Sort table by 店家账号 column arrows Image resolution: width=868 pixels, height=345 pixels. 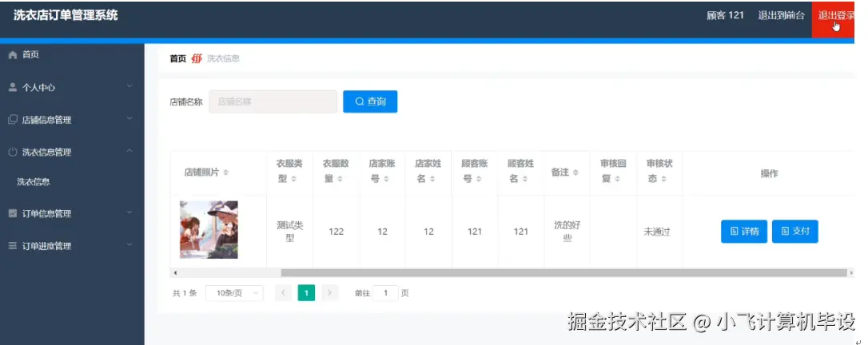point(386,179)
